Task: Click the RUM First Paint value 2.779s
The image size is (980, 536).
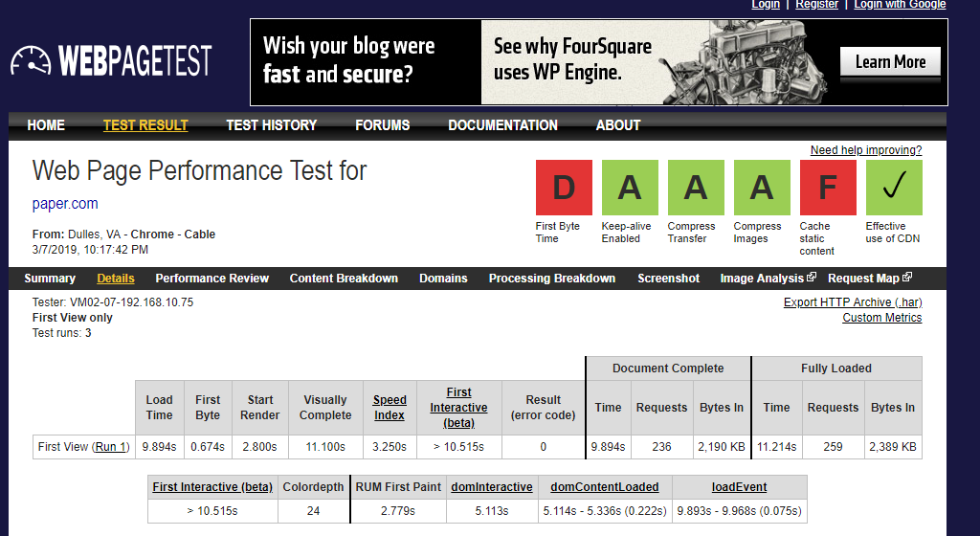Action: tap(398, 511)
